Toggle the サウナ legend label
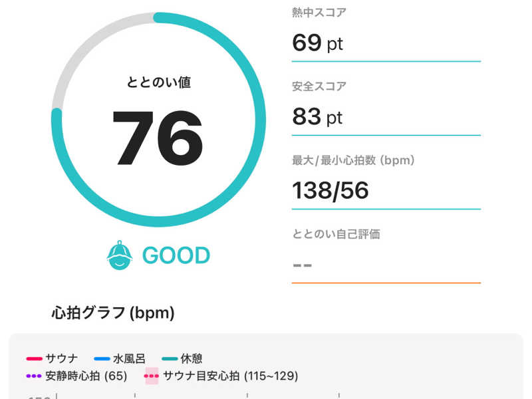 click(62, 359)
